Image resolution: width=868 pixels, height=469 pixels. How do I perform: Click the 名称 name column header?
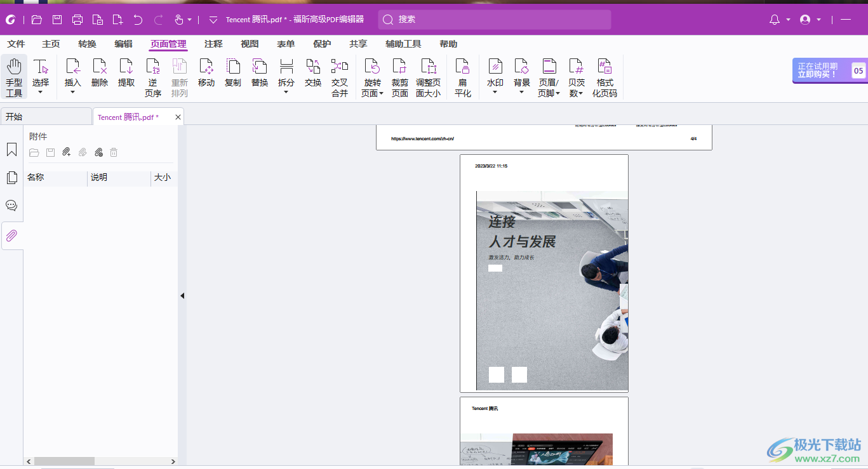coord(56,178)
